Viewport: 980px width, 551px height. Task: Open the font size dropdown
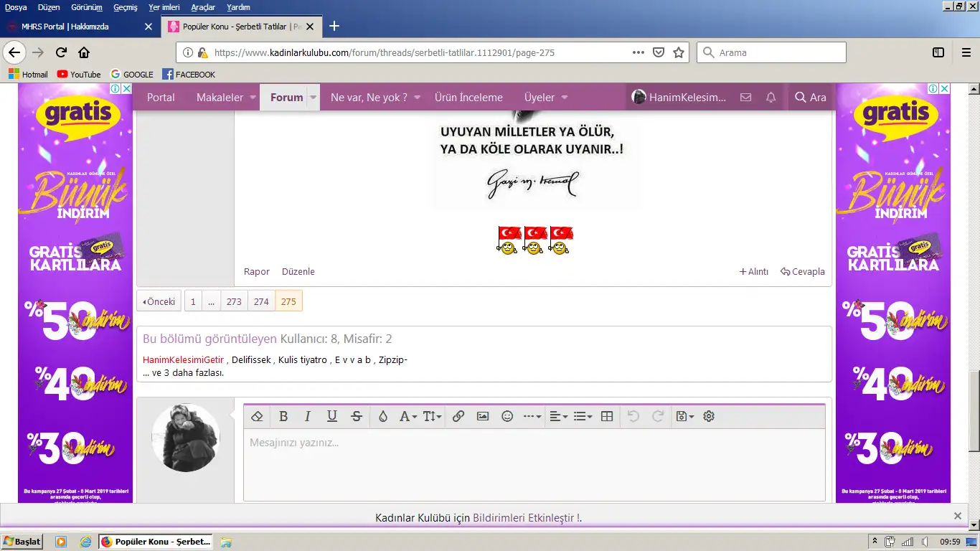click(432, 416)
